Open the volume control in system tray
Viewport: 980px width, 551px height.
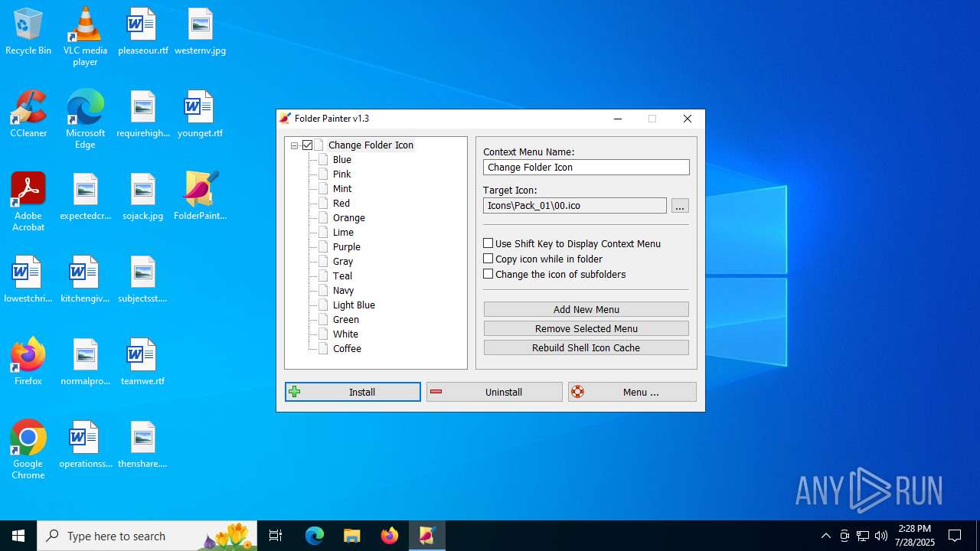click(x=881, y=536)
